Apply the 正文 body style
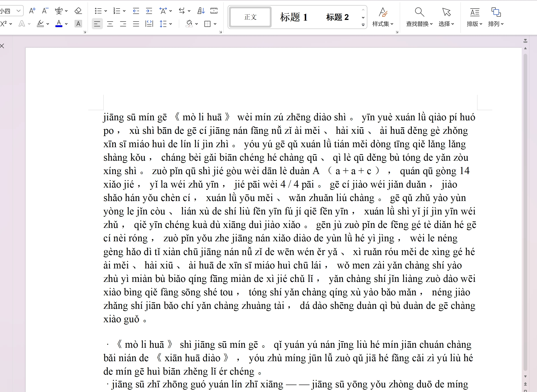Image resolution: width=537 pixels, height=392 pixels. [x=251, y=17]
